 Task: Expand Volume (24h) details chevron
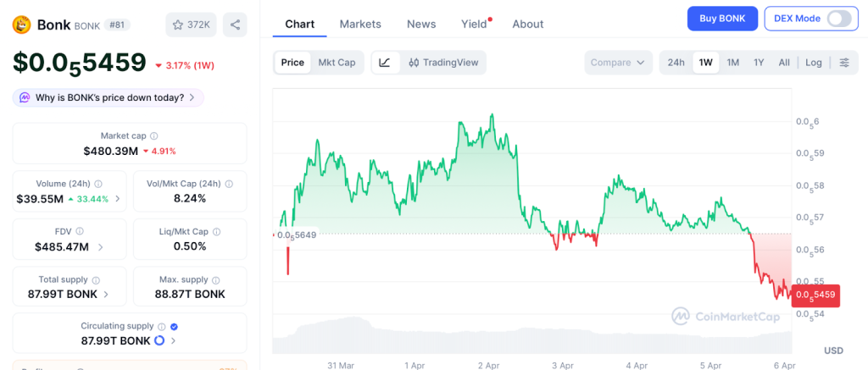118,200
